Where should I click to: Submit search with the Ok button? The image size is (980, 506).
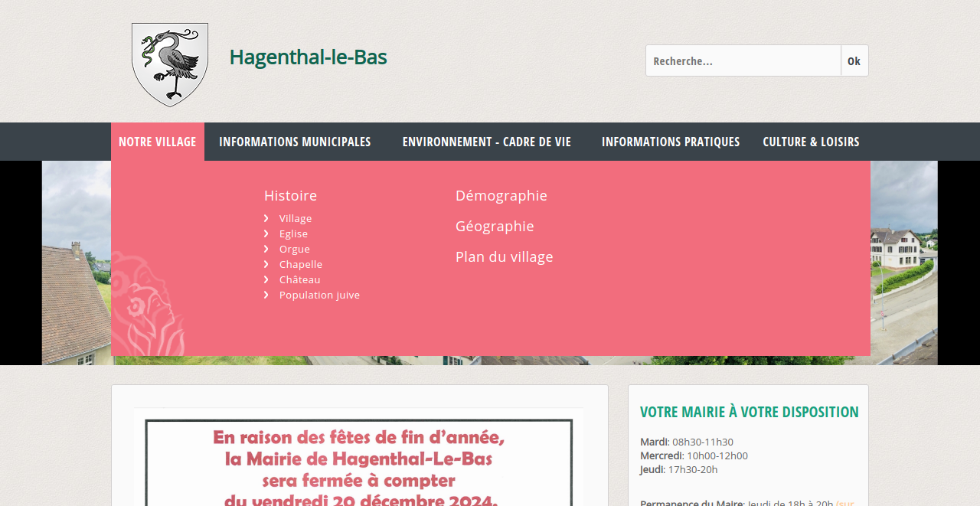tap(854, 60)
